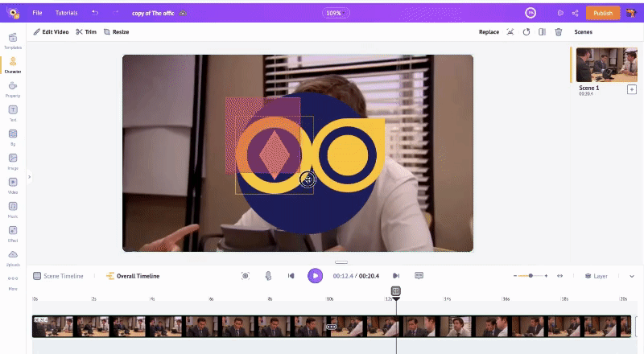644x354 pixels.
Task: Select the Text tool in sidebar
Action: pyautogui.click(x=13, y=112)
